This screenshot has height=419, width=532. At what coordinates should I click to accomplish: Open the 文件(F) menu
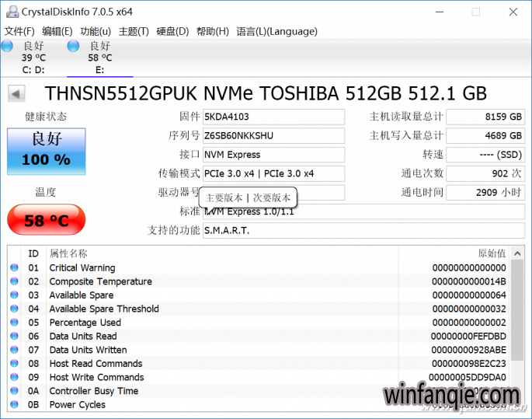click(x=19, y=32)
